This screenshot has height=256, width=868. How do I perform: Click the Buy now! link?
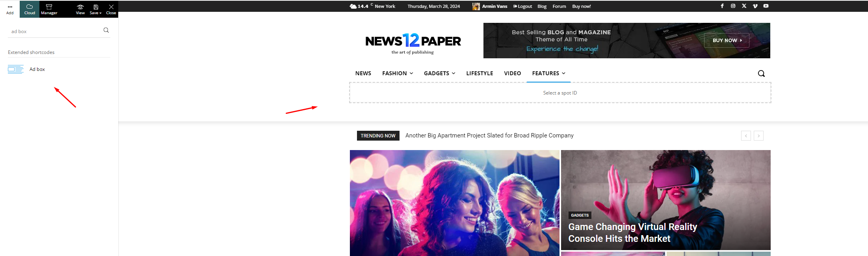[582, 6]
